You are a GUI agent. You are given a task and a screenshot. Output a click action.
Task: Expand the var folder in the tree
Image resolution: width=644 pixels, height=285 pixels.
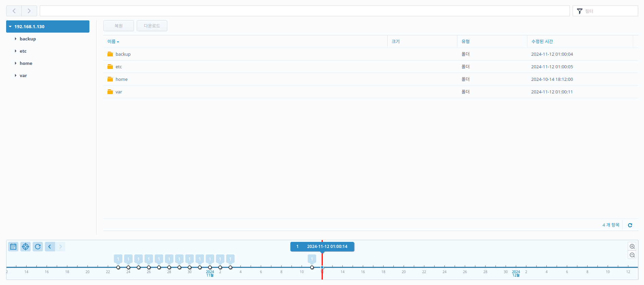pyautogui.click(x=16, y=76)
